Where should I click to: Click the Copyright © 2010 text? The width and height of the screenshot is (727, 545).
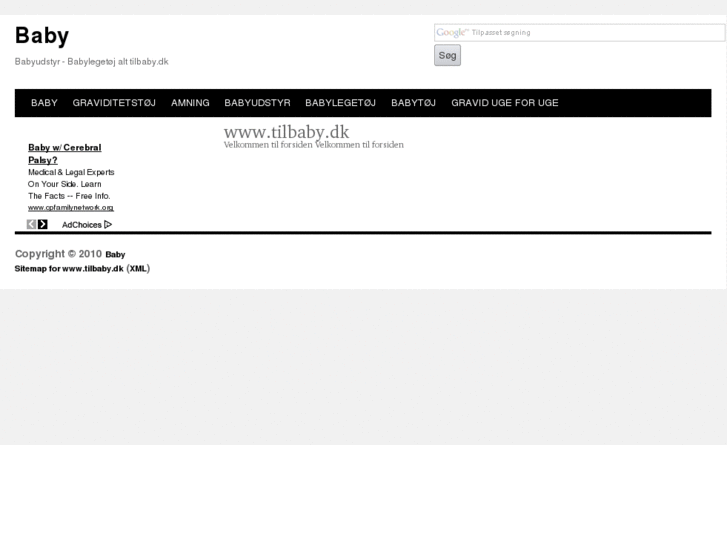tap(58, 254)
